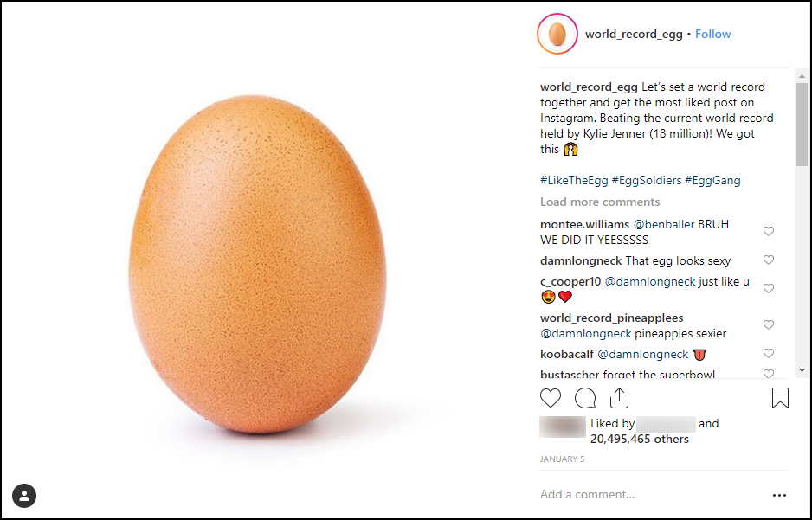Click scrollbar down arrow in comments
The width and height of the screenshot is (812, 520).
click(802, 370)
